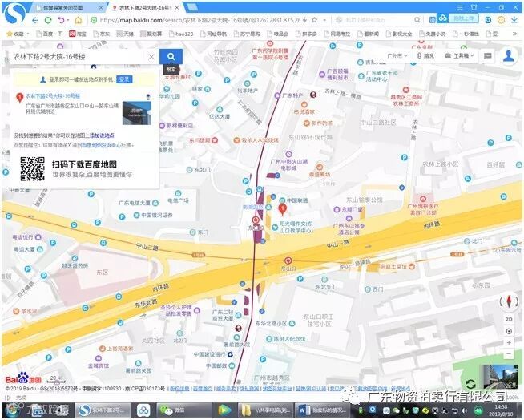The image size is (524, 420).
Task: Open the dropdown next to the undo arrow
Action: click(x=68, y=20)
